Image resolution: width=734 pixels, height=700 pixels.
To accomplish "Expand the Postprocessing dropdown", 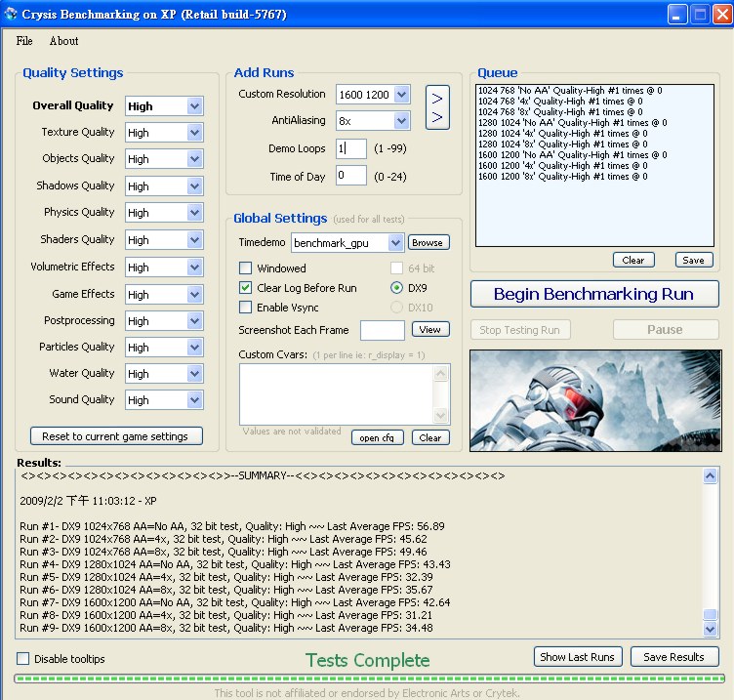I will (x=195, y=321).
